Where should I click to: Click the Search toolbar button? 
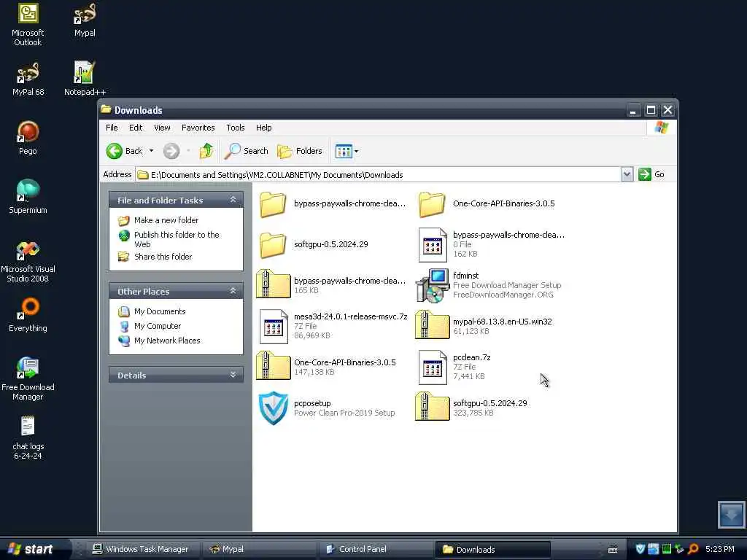pyautogui.click(x=247, y=151)
